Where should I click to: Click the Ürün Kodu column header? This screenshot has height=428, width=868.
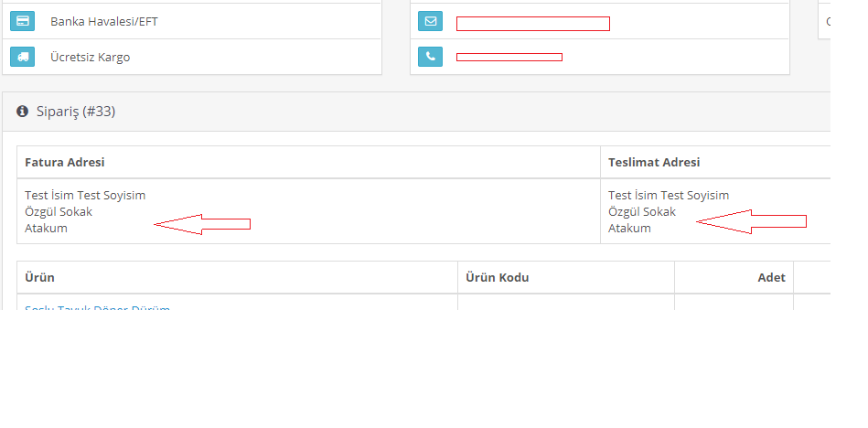click(497, 277)
